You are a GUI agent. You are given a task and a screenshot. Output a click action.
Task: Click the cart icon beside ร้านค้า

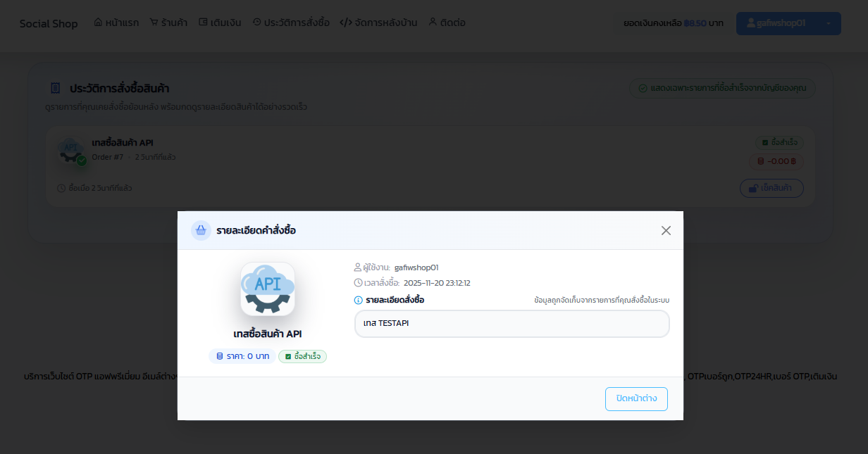point(154,22)
